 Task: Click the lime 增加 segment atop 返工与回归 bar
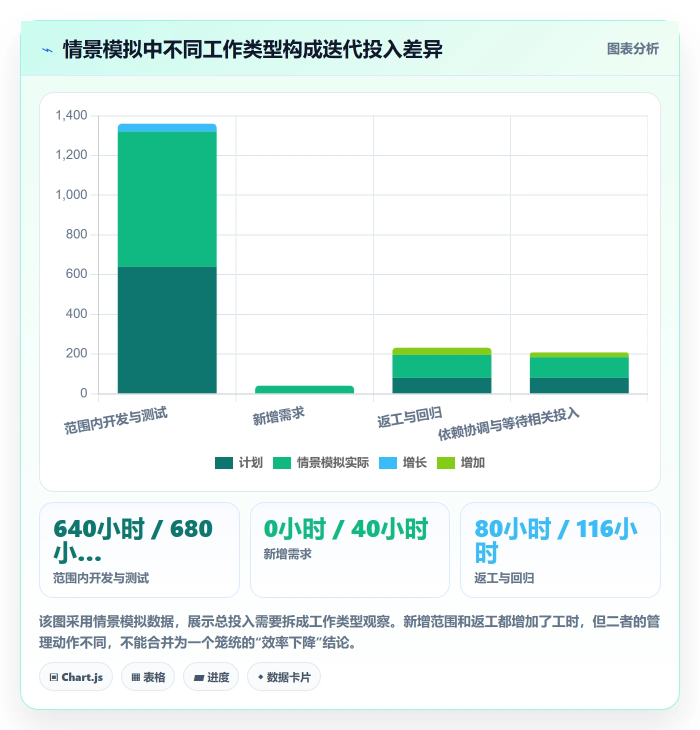(x=442, y=351)
